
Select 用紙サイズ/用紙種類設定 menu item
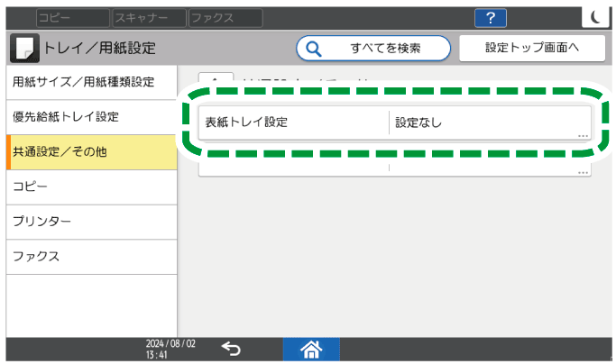pyautogui.click(x=91, y=82)
